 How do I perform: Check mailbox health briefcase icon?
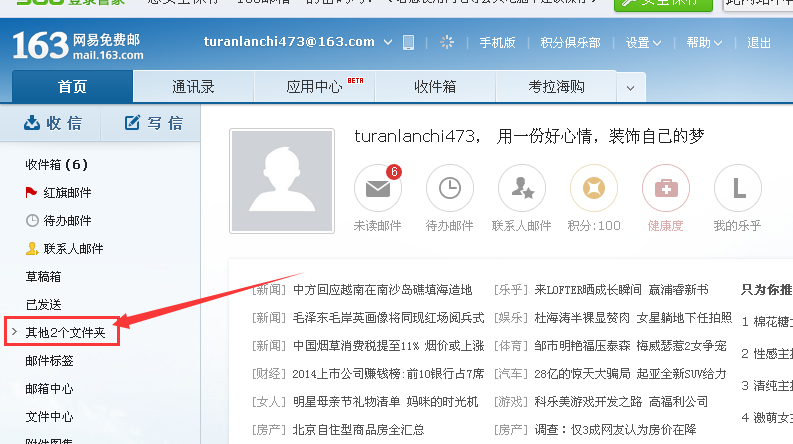click(x=666, y=188)
